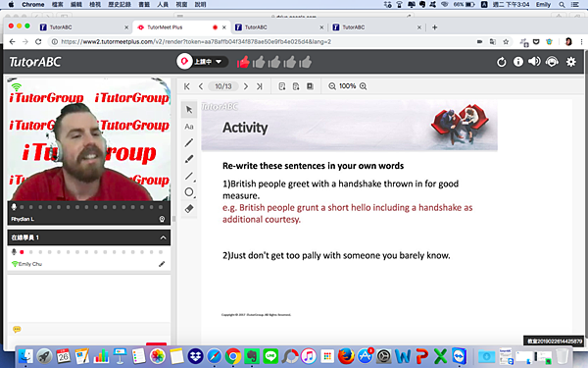Open the 書籤 menu
Screen dimensions: 588x368
pos(144,5)
